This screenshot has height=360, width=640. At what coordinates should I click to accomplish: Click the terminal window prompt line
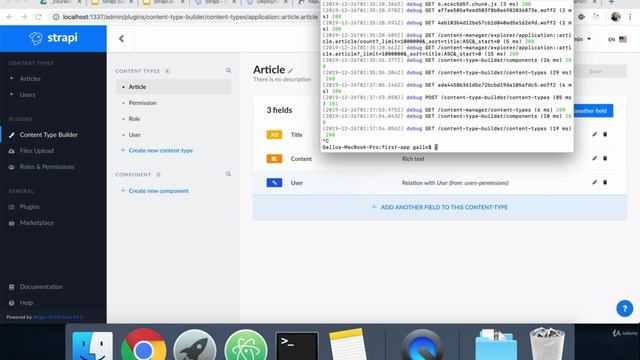(x=380, y=147)
